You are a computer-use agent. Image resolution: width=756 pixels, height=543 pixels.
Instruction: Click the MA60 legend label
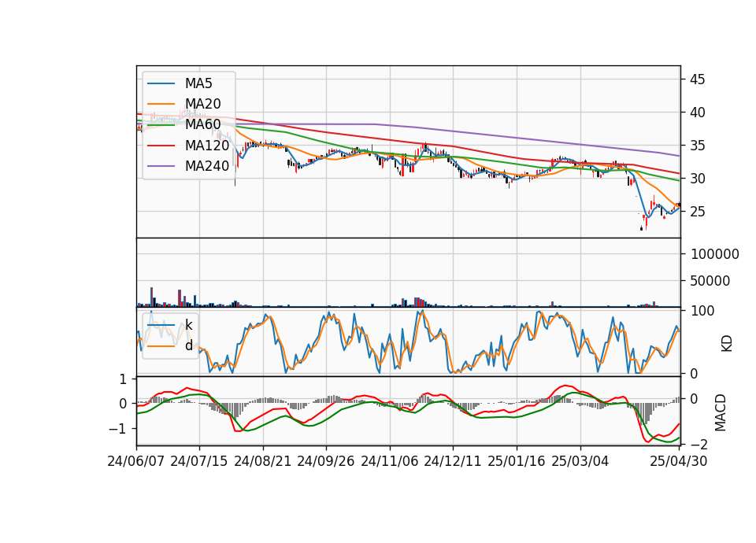(x=203, y=124)
